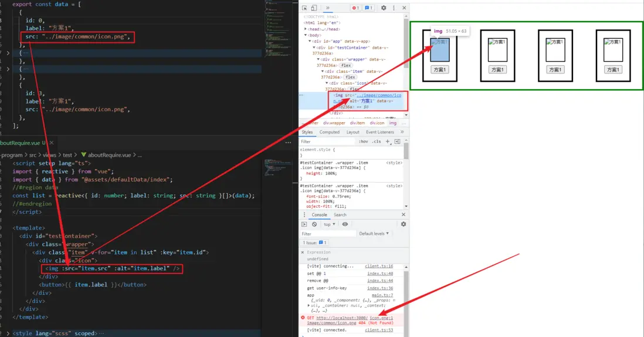Select img in the breadcrumb bar
This screenshot has width=644, height=337.
pyautogui.click(x=393, y=123)
